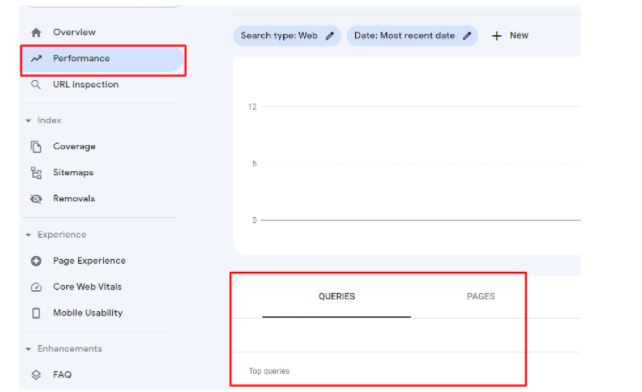Add a New filter
The width and height of the screenshot is (642, 392).
pyautogui.click(x=510, y=36)
